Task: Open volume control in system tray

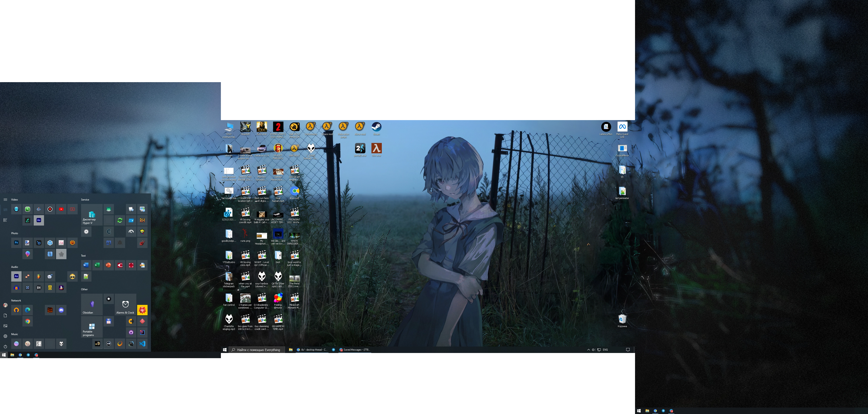Action: coord(593,350)
